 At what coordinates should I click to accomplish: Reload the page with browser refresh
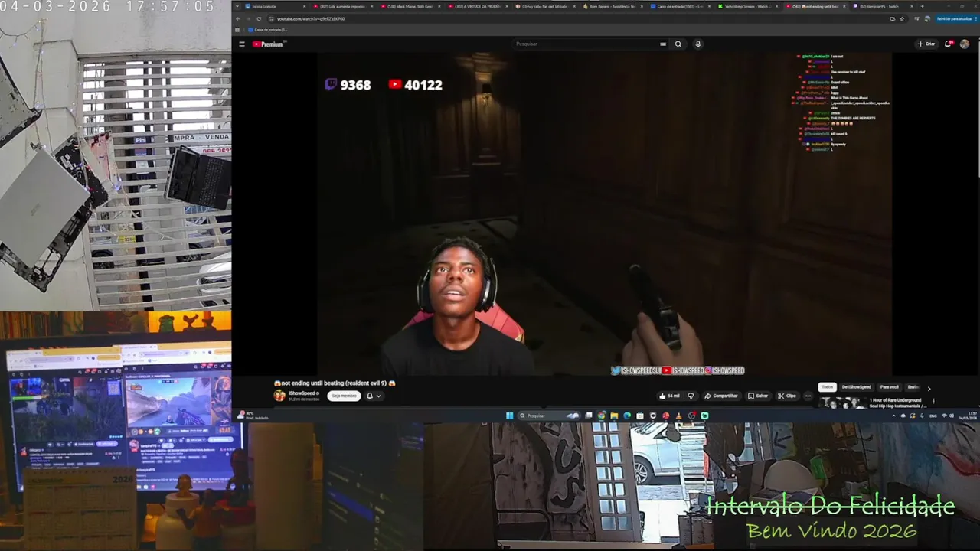click(260, 18)
